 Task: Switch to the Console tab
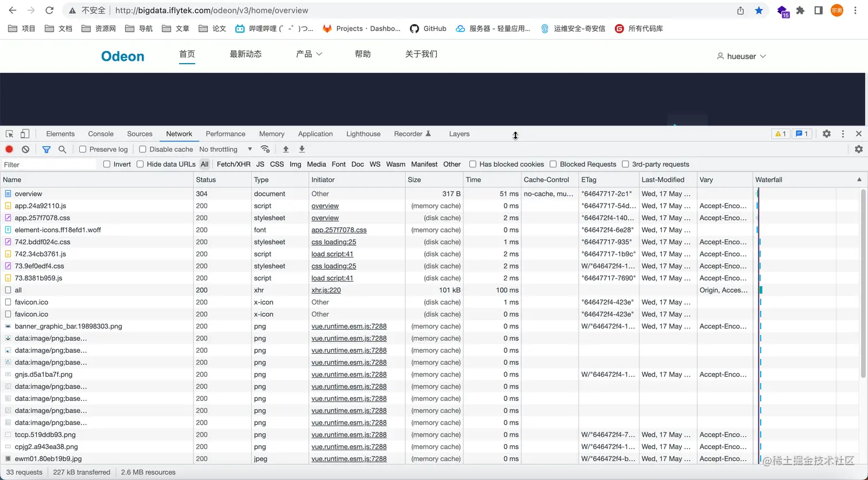[101, 134]
